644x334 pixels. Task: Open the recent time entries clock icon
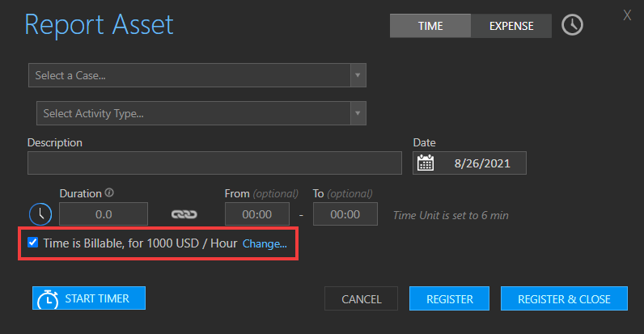(x=572, y=25)
